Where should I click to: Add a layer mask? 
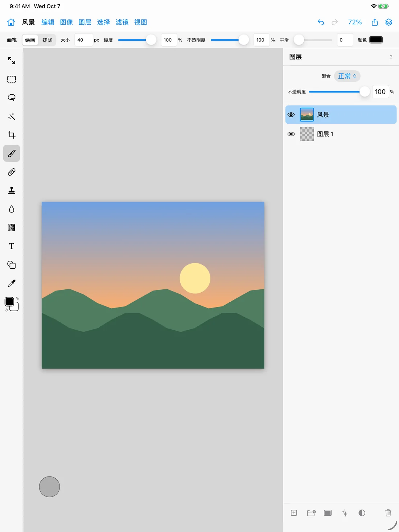point(328,513)
